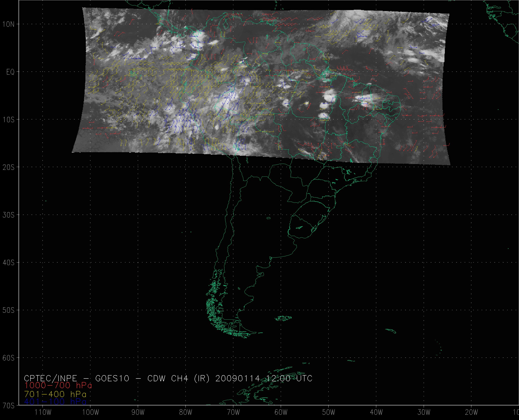This screenshot has height=420, width=519.
Task: Click the 10S latitude axis label
Action: (x=9, y=120)
